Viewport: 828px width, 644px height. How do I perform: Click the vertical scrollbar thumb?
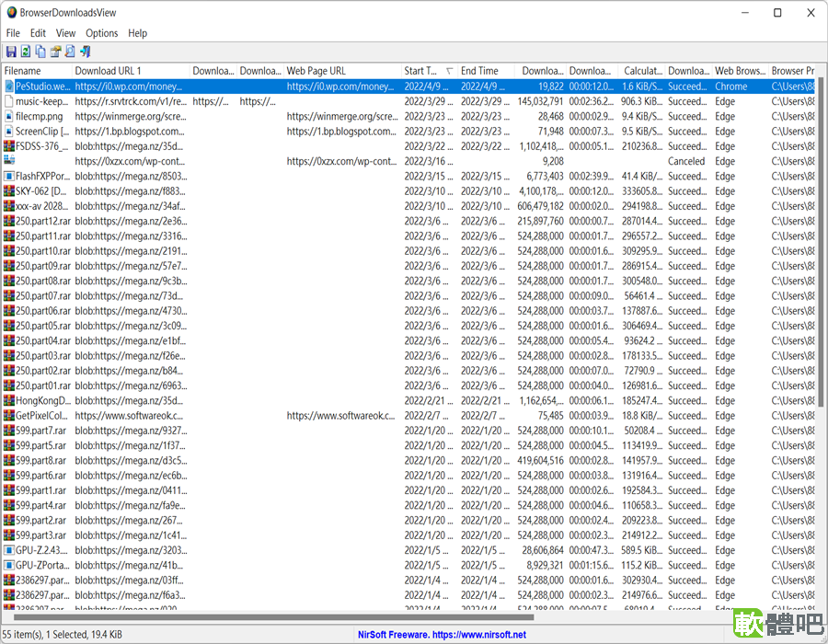(x=821, y=242)
